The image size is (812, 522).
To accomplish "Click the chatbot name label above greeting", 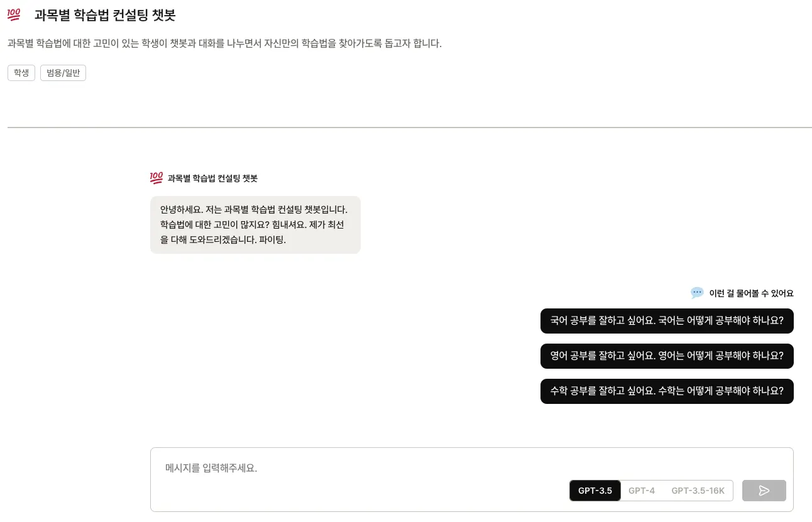I will pyautogui.click(x=212, y=178).
